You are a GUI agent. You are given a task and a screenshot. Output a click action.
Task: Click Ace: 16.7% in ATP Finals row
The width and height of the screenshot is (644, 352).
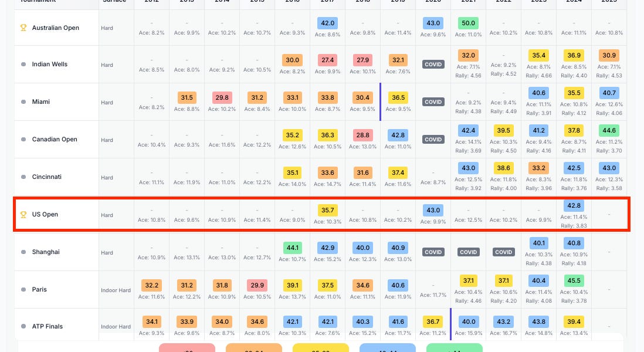[x=504, y=333]
